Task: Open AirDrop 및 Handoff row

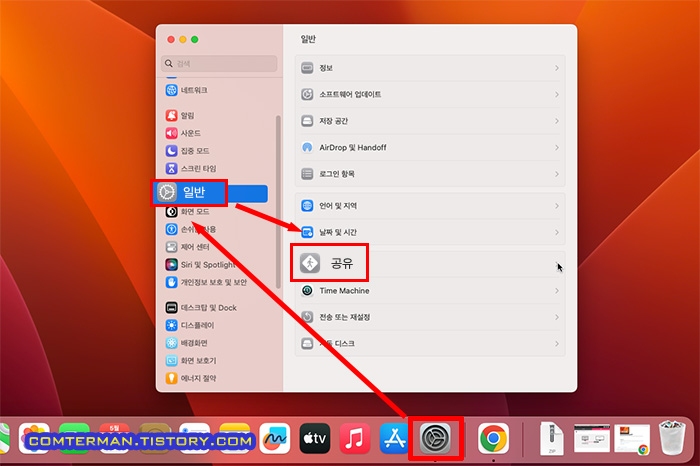Action: point(430,147)
